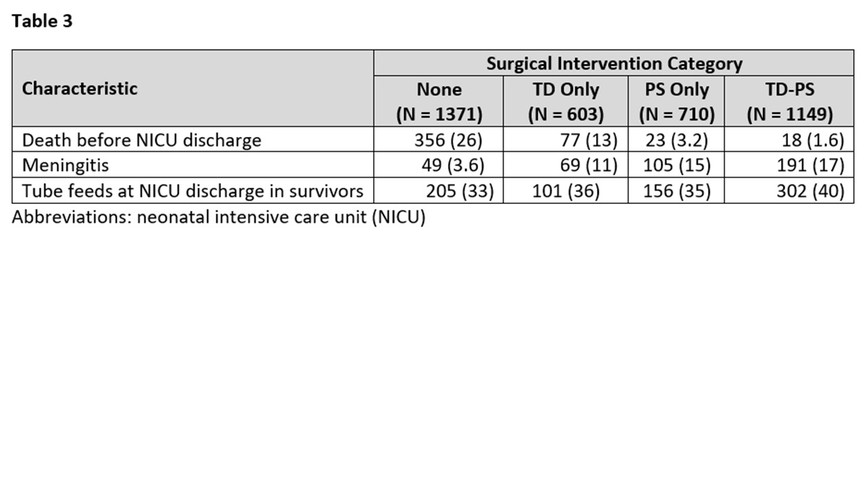Click the Abbreviations footnote text

(218, 218)
